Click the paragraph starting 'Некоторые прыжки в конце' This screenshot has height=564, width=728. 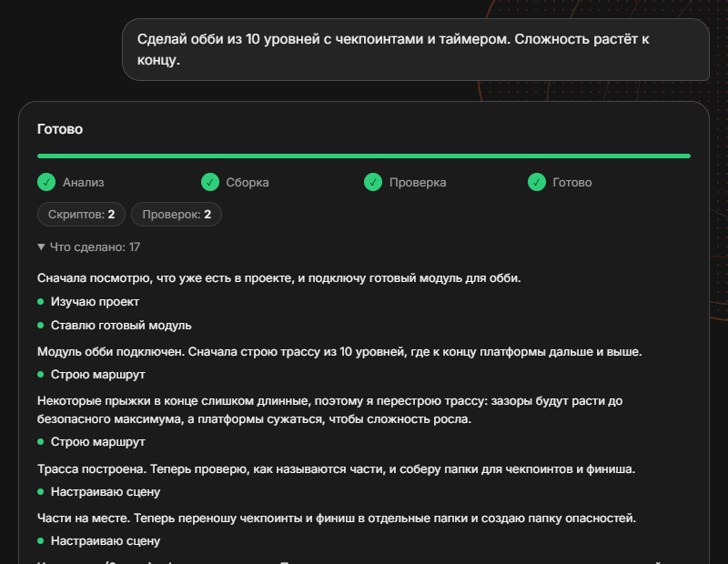tap(329, 410)
